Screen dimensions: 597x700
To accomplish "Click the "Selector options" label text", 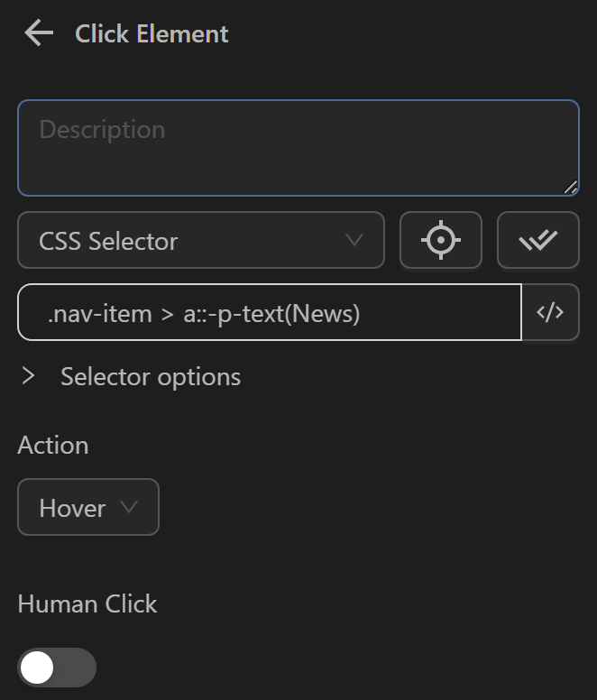I will (151, 376).
